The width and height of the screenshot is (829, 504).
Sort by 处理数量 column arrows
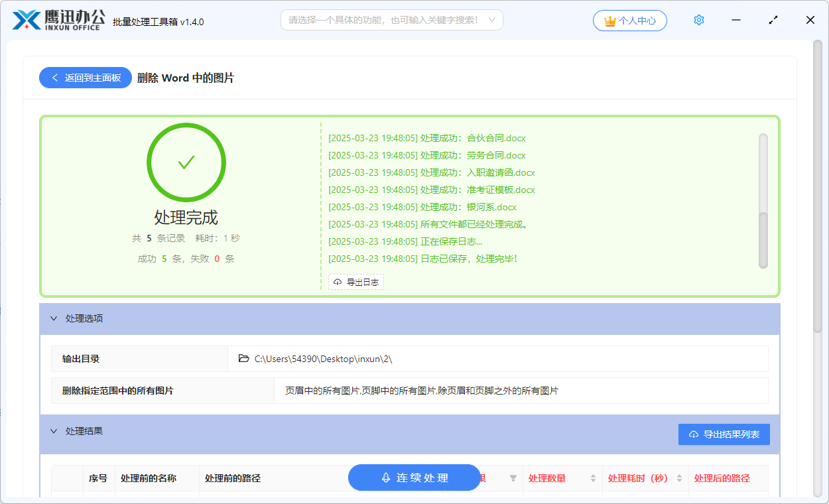[593, 478]
